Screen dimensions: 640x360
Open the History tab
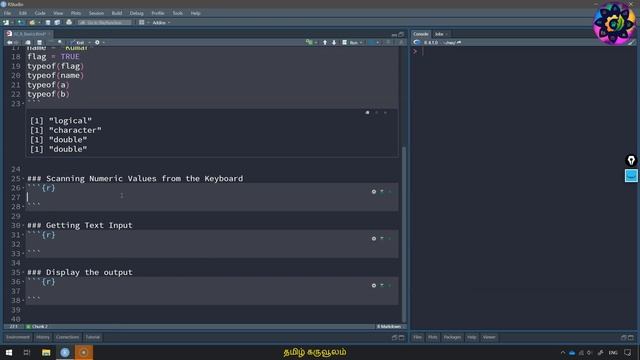[x=42, y=337]
